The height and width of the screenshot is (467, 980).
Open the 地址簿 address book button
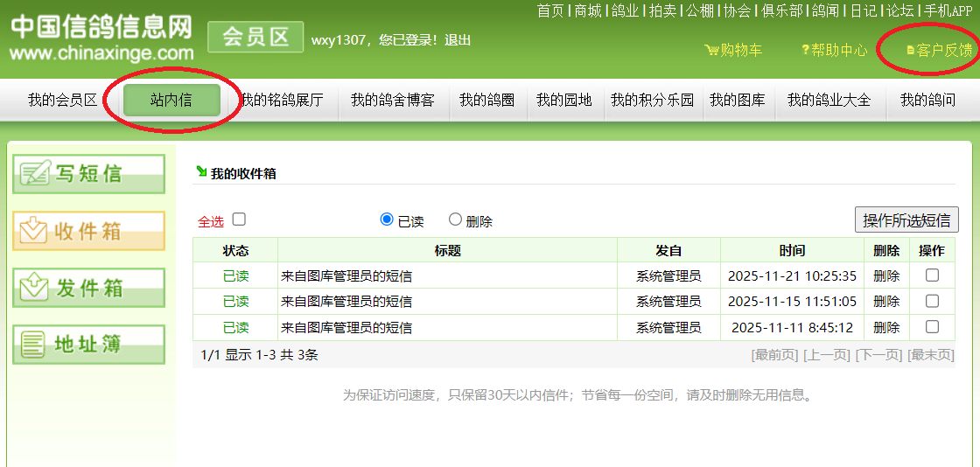(x=88, y=345)
